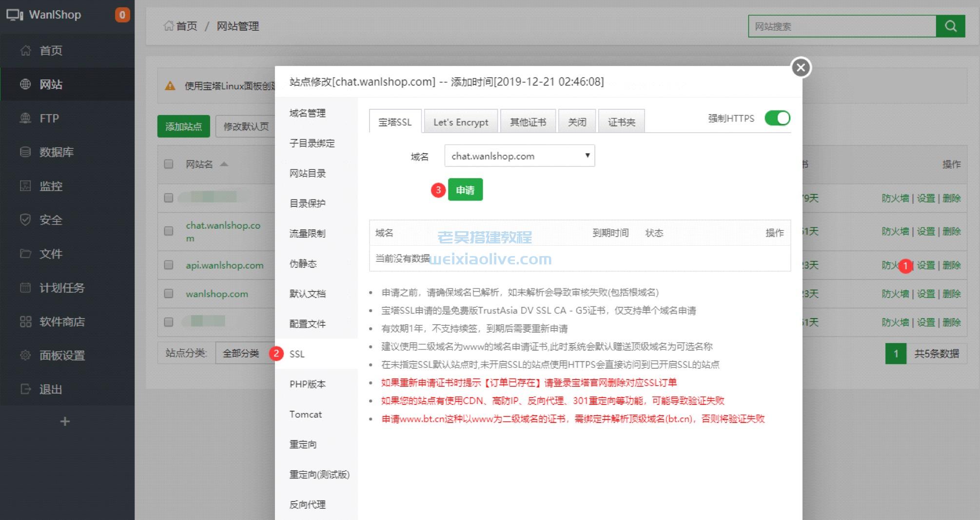Switch to the Let's Encrypt tab
Viewport: 980px width, 520px height.
pos(460,121)
